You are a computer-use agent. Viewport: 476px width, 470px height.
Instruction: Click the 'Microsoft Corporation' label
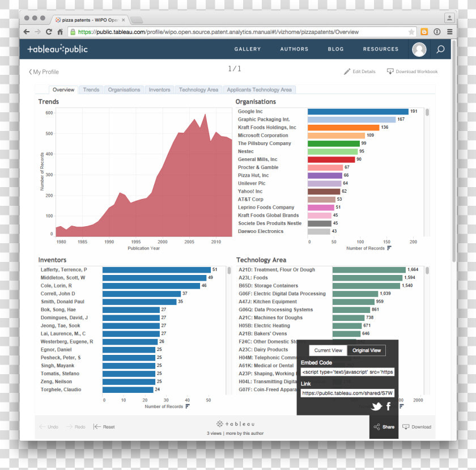[x=263, y=136]
